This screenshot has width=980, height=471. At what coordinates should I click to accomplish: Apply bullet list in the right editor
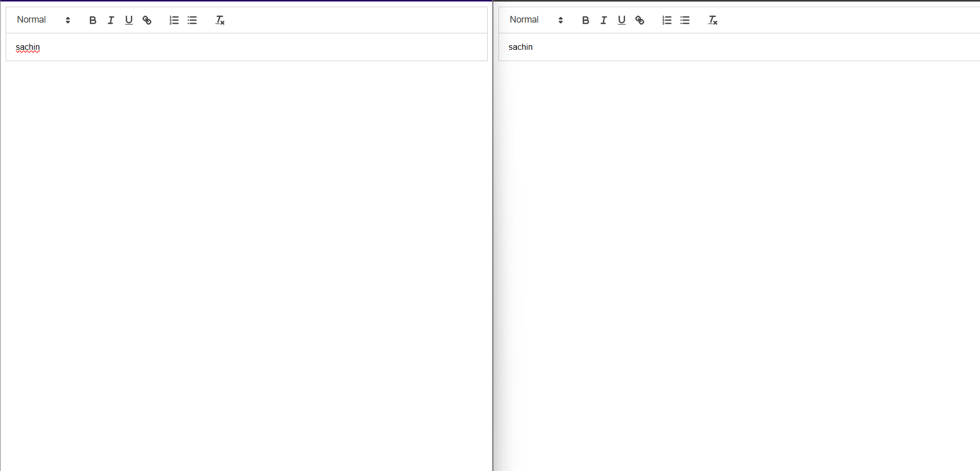[x=685, y=20]
